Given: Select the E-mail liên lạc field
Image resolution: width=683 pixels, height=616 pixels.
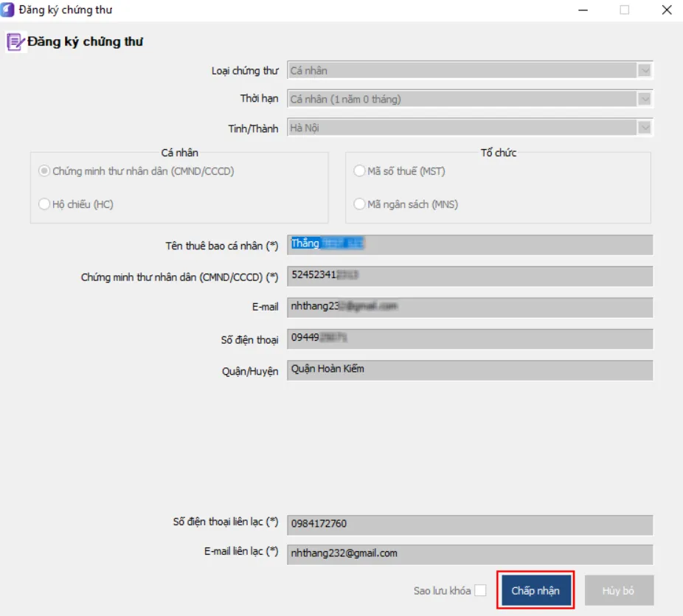Looking at the screenshot, I should [x=469, y=554].
